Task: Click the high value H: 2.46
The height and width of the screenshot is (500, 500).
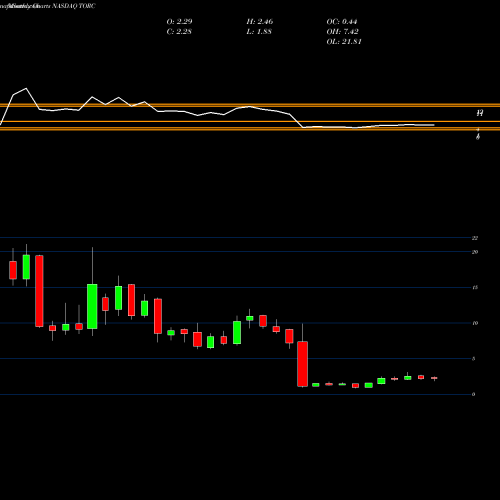Action: pyautogui.click(x=260, y=22)
